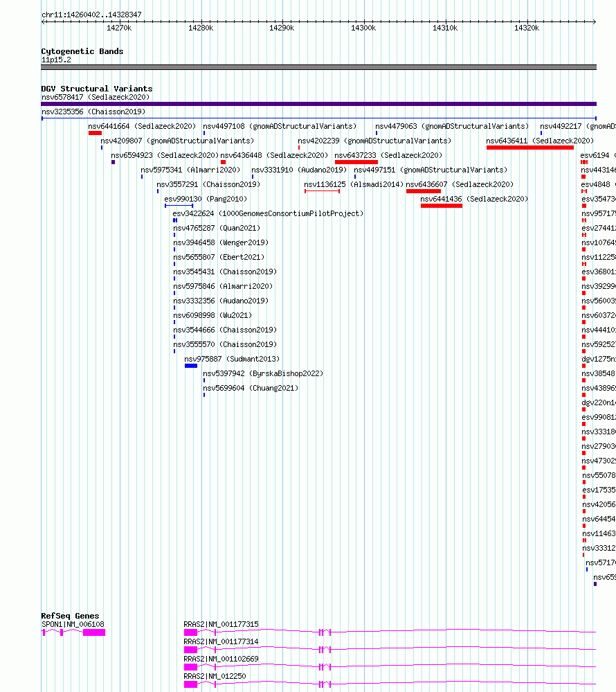The height and width of the screenshot is (692, 616).
Task: Open nsv6594923 (Sedlazeck2020) label
Action: [165, 155]
